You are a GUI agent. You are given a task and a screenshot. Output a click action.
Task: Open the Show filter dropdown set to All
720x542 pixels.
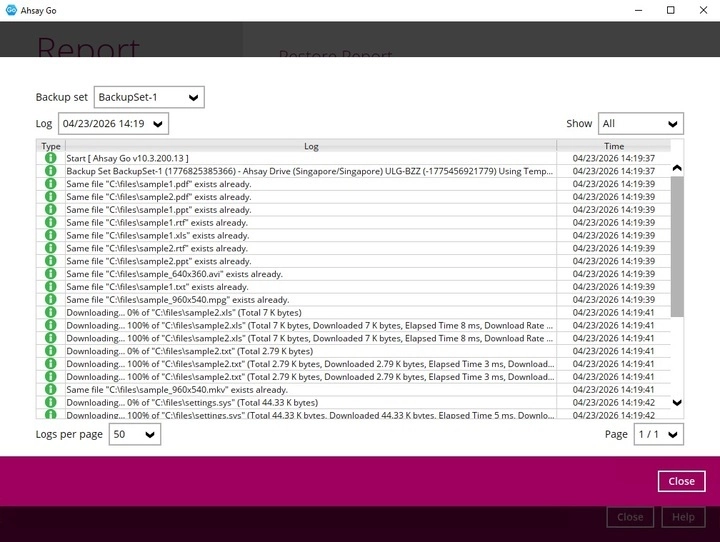click(x=641, y=124)
